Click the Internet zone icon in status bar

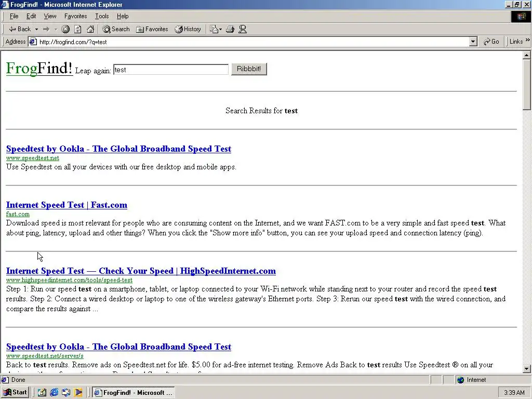460,380
